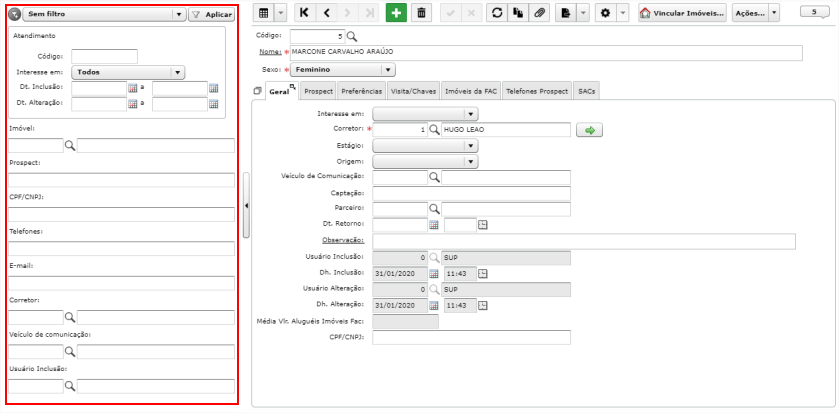Click the Aplicar filter button
The width and height of the screenshot is (839, 413).
(x=211, y=14)
